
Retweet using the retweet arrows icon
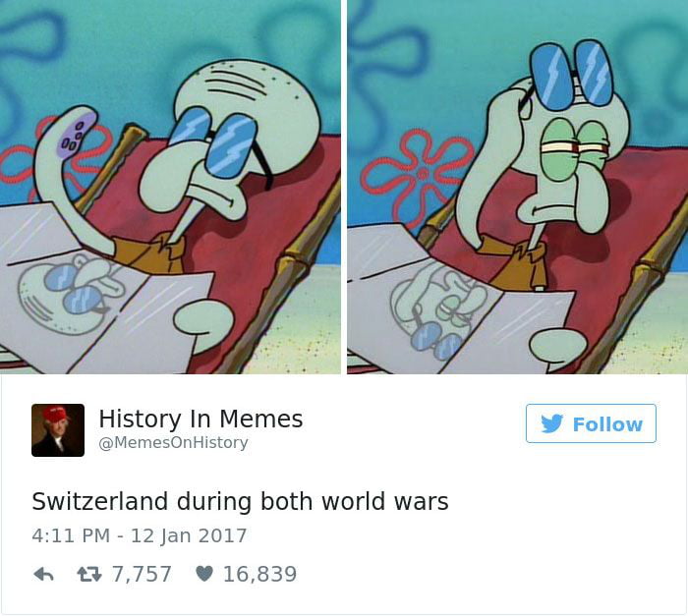[x=89, y=574]
